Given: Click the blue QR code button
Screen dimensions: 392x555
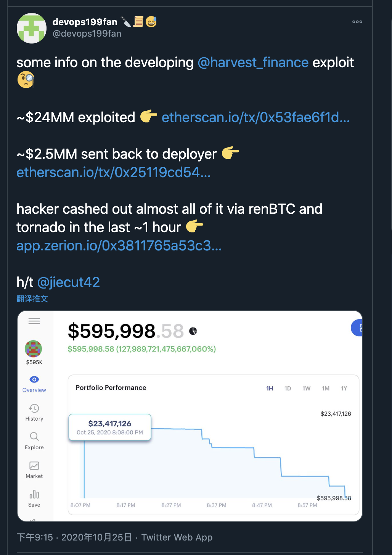Looking at the screenshot, I should point(357,328).
